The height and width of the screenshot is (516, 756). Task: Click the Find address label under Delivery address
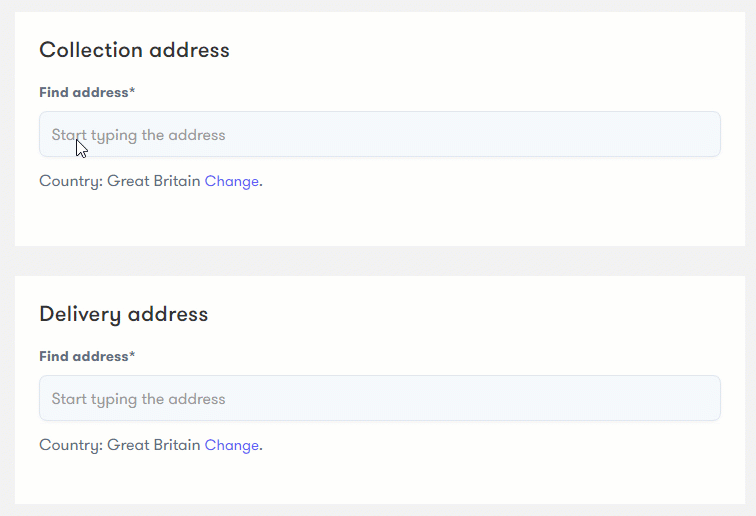tap(87, 356)
